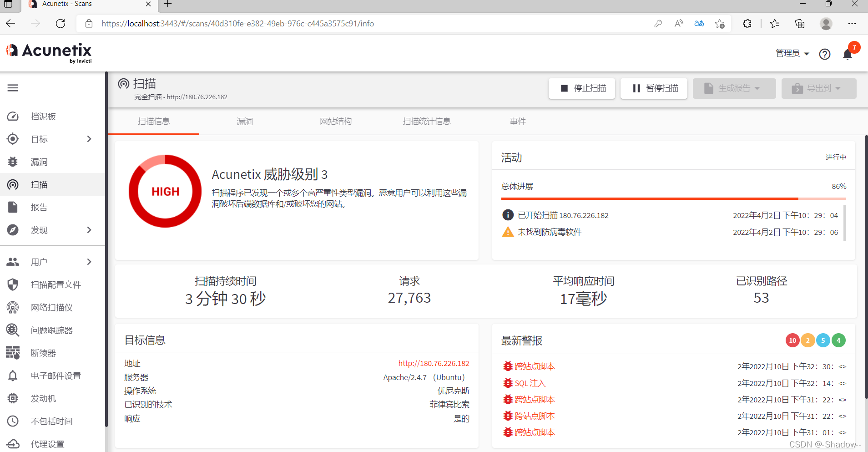Screen dimensions: 868x452
Task: Click the 发动机 chip icon
Action: click(x=13, y=398)
